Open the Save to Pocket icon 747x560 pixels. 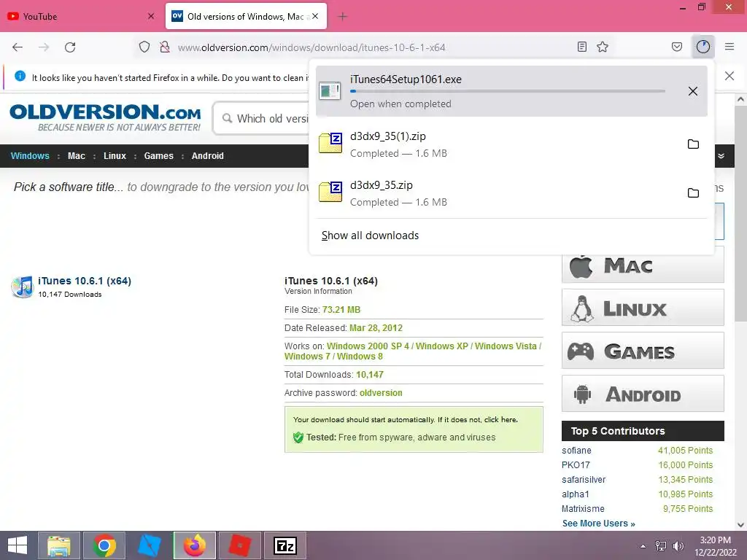(x=676, y=47)
